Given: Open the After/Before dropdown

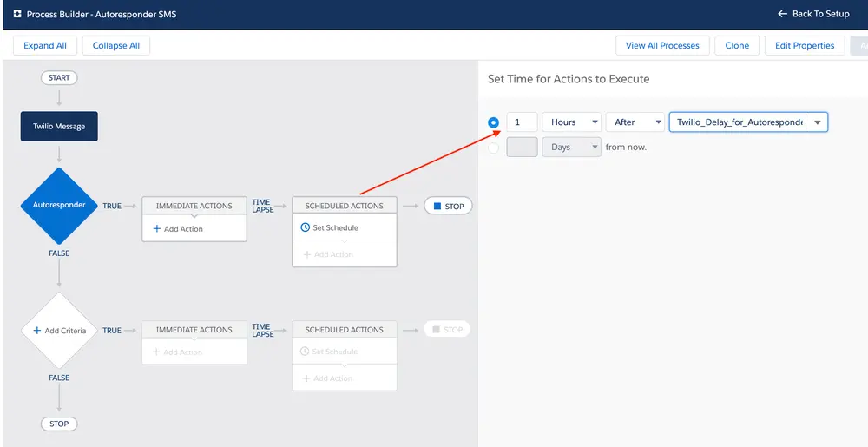Looking at the screenshot, I should pos(635,122).
